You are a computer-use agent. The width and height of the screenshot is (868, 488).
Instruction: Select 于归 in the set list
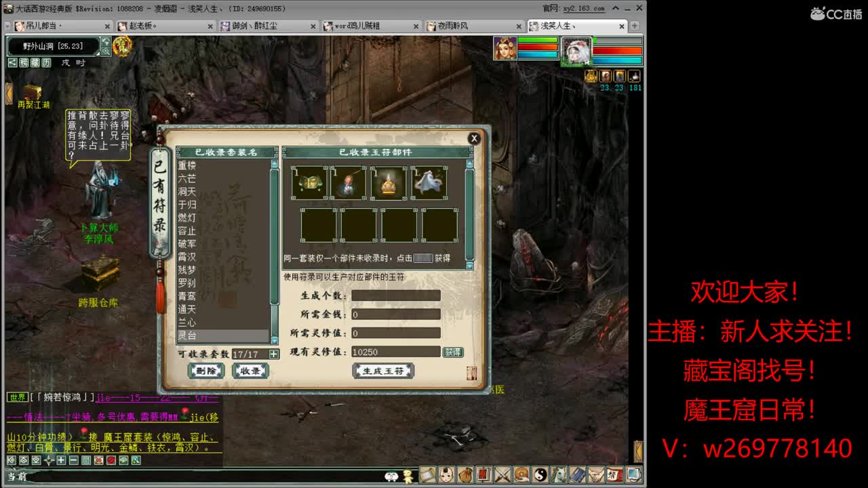click(223, 205)
